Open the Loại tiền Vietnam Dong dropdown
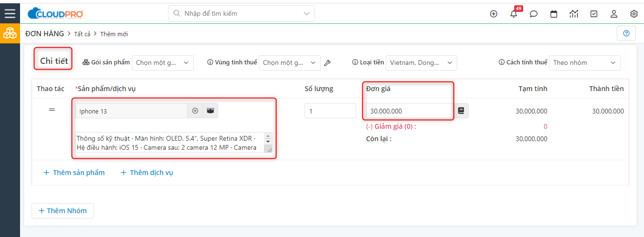This screenshot has height=237, width=644. pos(422,62)
